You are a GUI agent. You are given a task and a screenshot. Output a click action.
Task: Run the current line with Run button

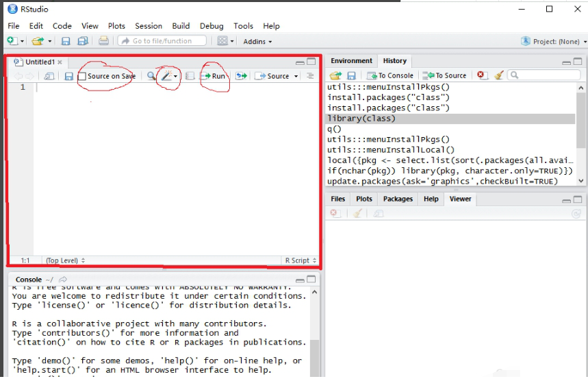pos(214,76)
